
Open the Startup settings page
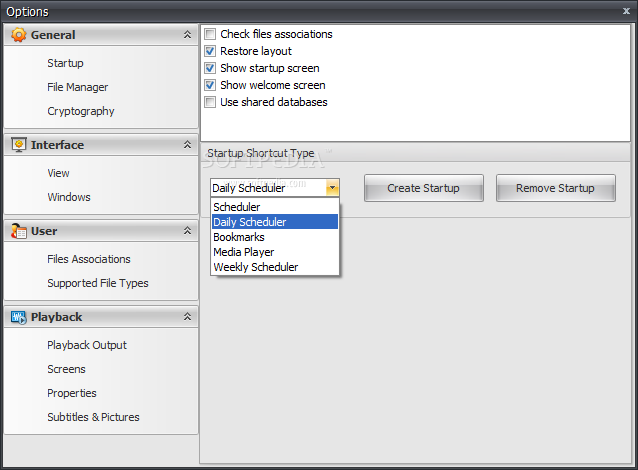[66, 63]
